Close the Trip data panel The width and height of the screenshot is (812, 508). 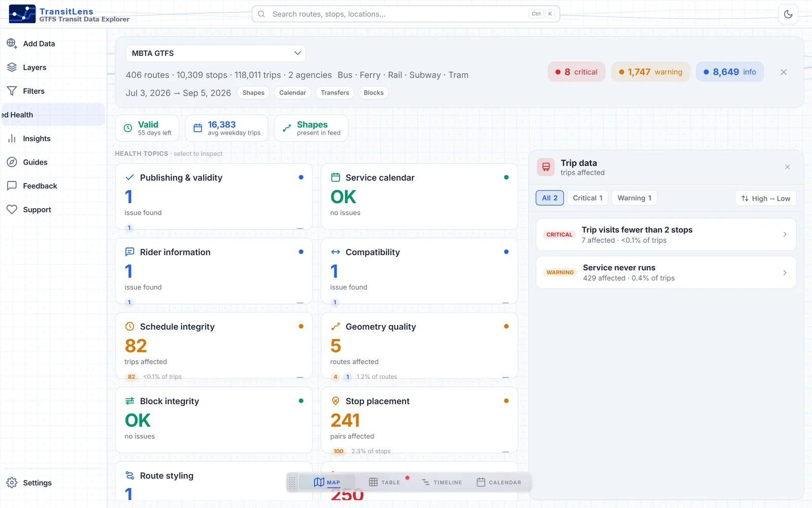(x=788, y=167)
